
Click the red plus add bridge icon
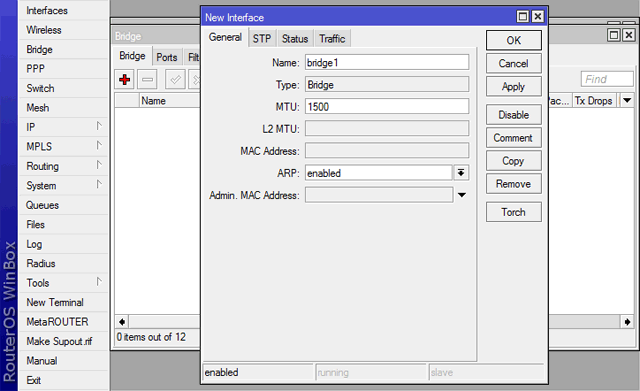124,79
